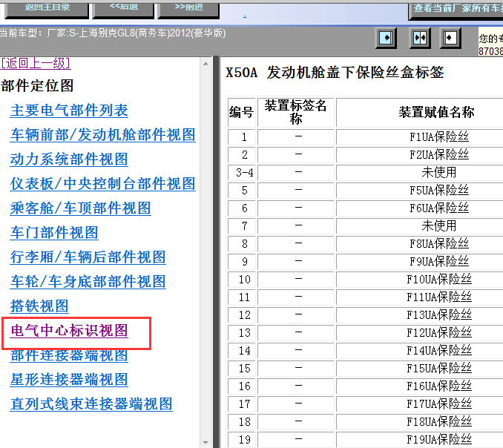Open 部件连接器端视图 link
Screen dimensions: 503x448
coord(69,355)
